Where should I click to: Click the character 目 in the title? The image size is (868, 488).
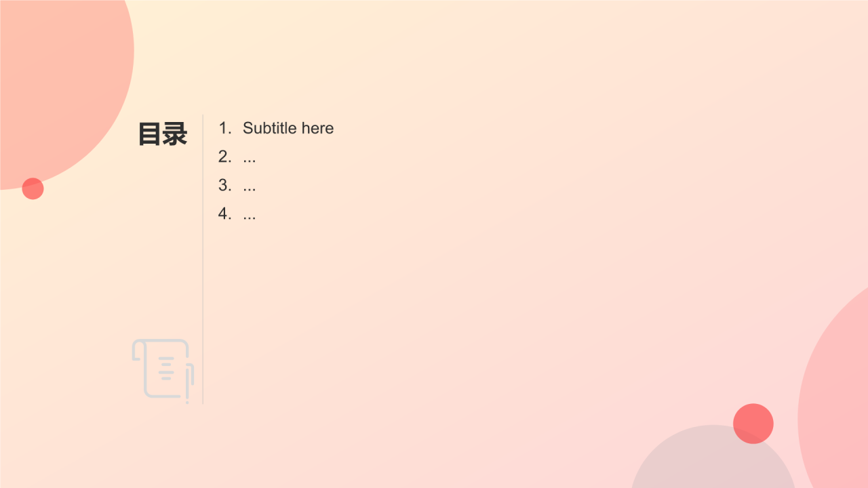pos(150,134)
